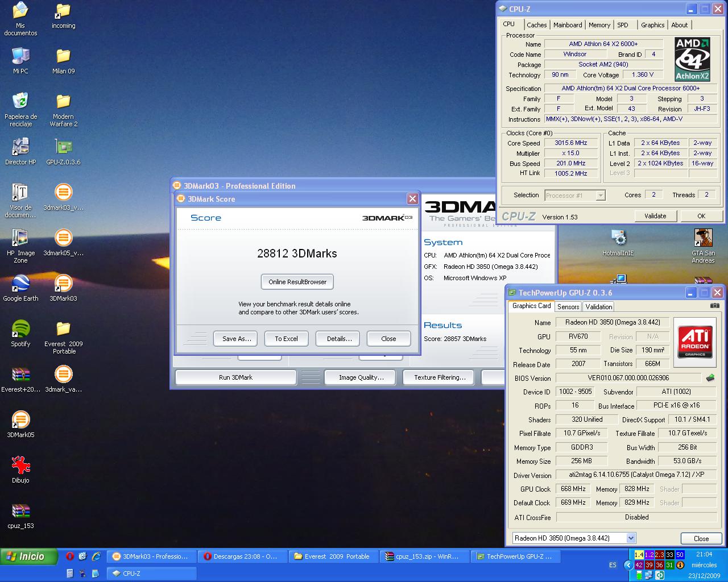Viewport: 728px width, 582px height.
Task: Switch to the Mainboard tab in CPU-Z
Action: (568, 25)
